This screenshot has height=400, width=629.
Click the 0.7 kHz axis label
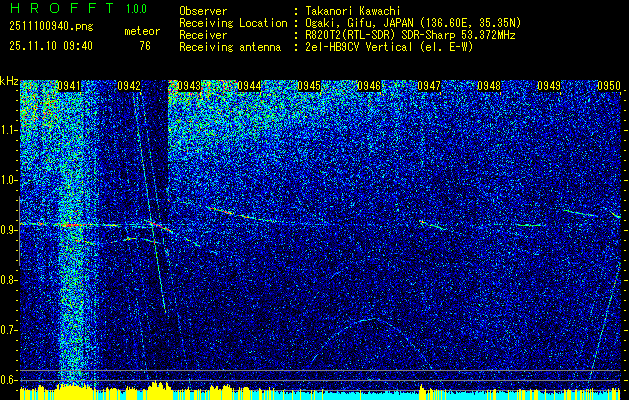[x=8, y=330]
